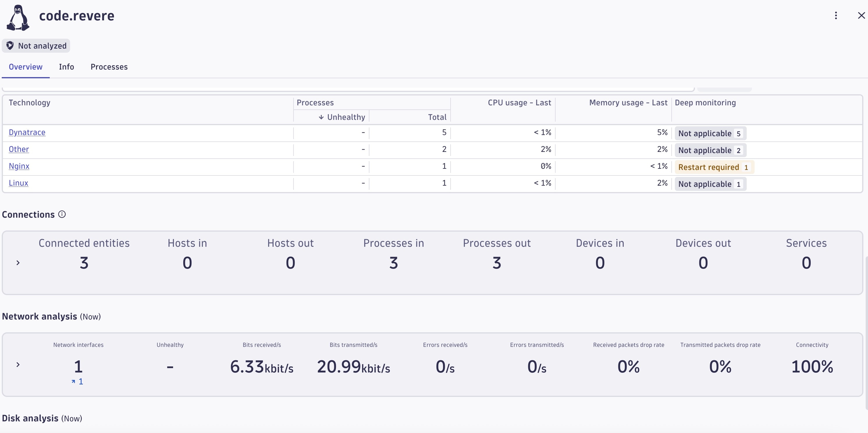The height and width of the screenshot is (433, 868).
Task: Open the three-dot more options menu
Action: click(836, 15)
